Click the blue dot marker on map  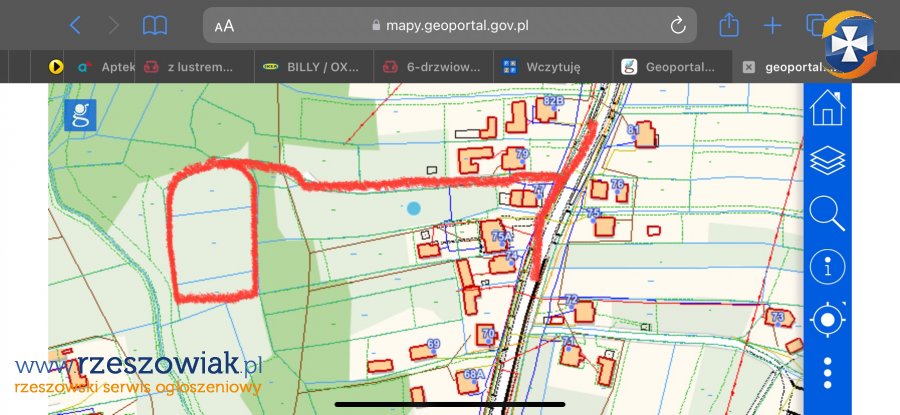tap(414, 208)
